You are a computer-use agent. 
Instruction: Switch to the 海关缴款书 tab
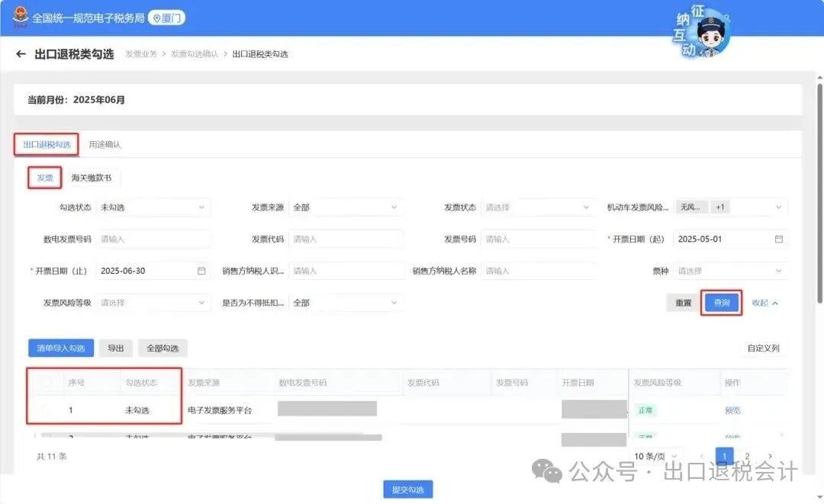coord(92,178)
